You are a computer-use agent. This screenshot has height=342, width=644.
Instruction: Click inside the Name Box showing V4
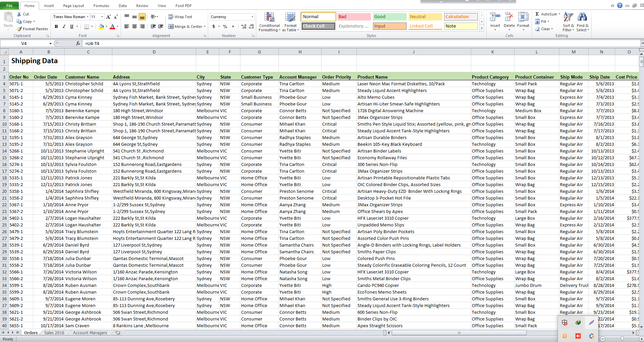point(24,43)
